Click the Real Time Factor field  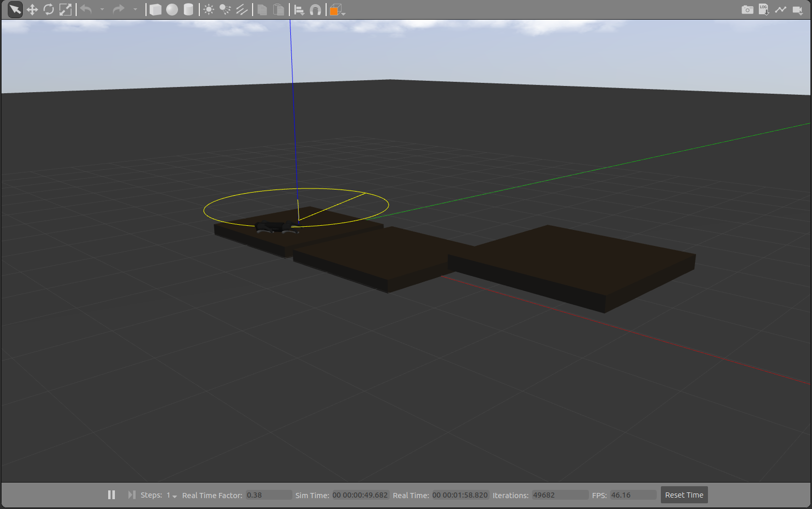269,495
